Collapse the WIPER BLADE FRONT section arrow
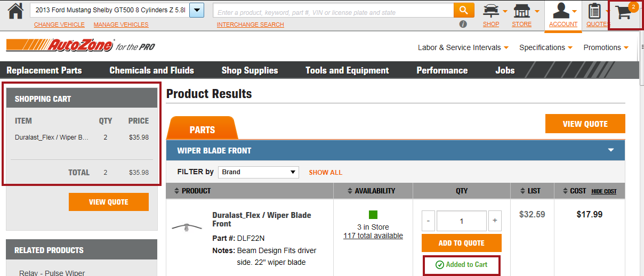 pyautogui.click(x=611, y=150)
